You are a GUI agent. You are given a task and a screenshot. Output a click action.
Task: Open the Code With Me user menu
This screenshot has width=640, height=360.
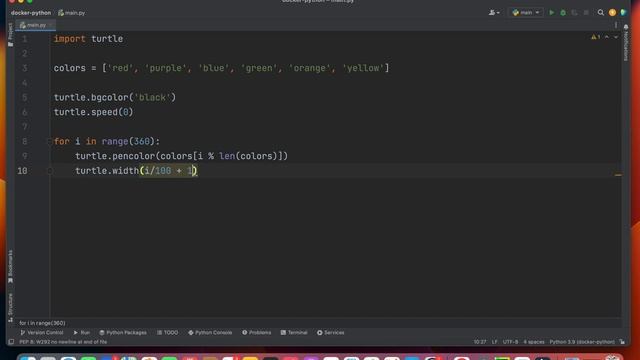[x=494, y=13]
